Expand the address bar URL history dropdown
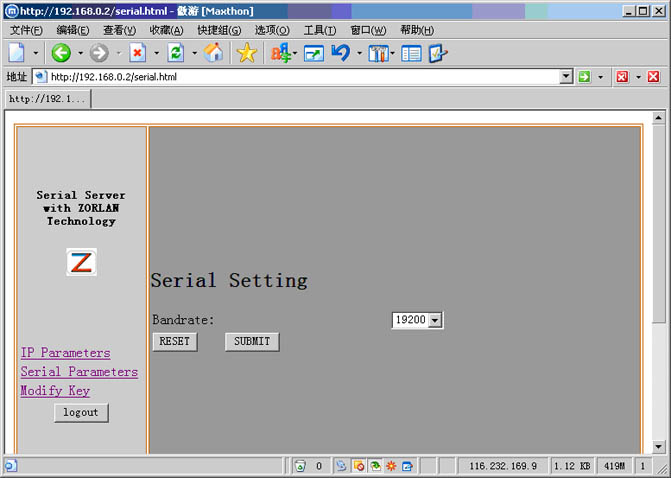The image size is (671, 478). (566, 76)
